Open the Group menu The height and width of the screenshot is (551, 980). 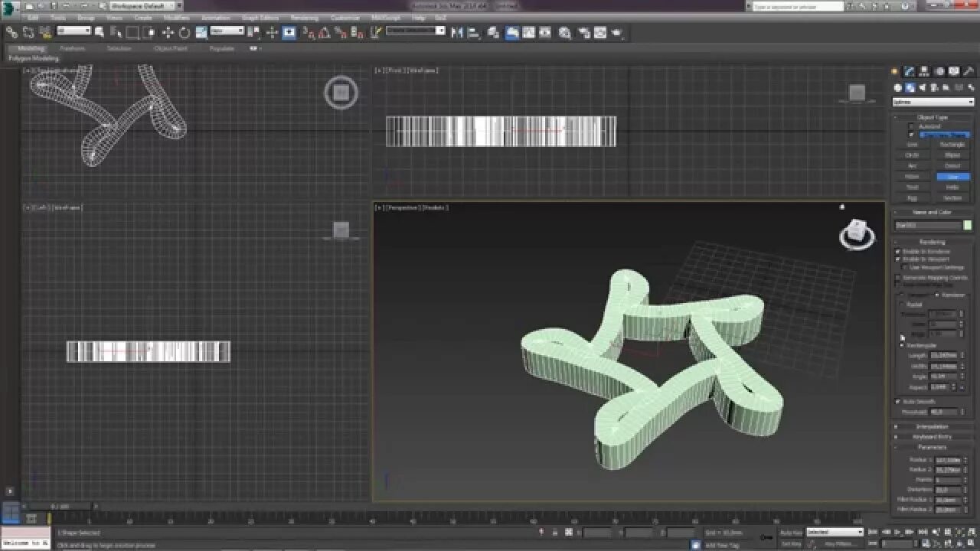coord(86,18)
